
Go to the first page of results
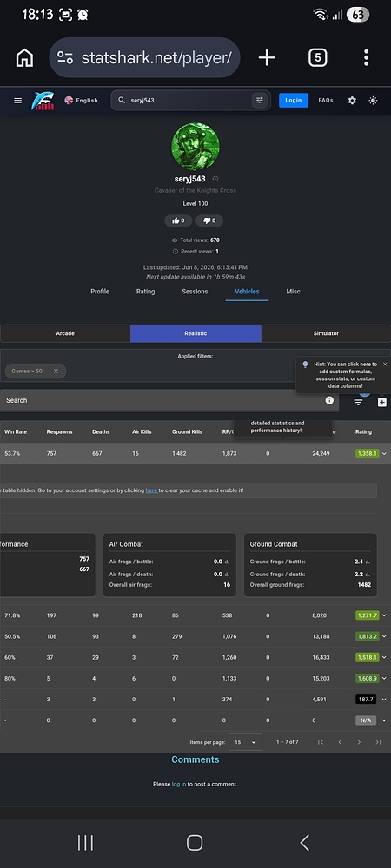pyautogui.click(x=321, y=742)
